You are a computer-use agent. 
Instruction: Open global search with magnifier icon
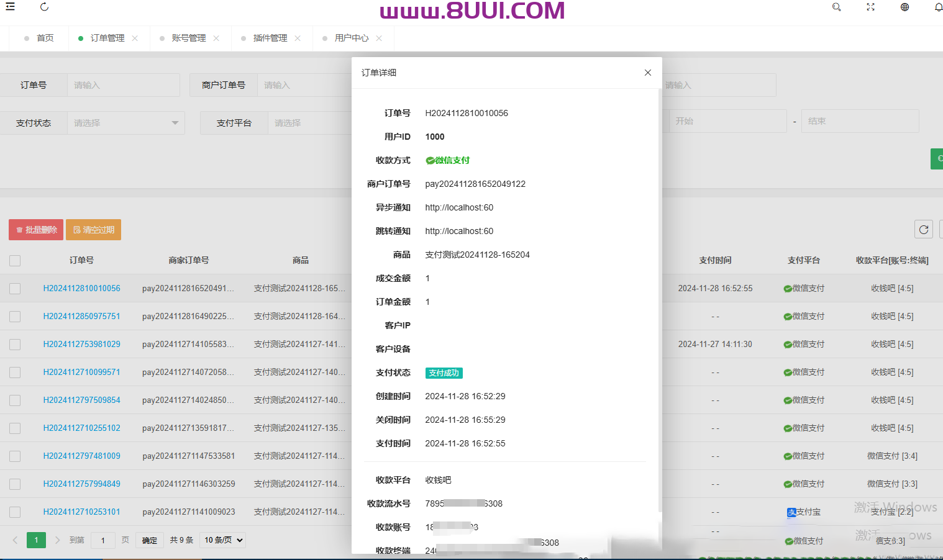[836, 7]
